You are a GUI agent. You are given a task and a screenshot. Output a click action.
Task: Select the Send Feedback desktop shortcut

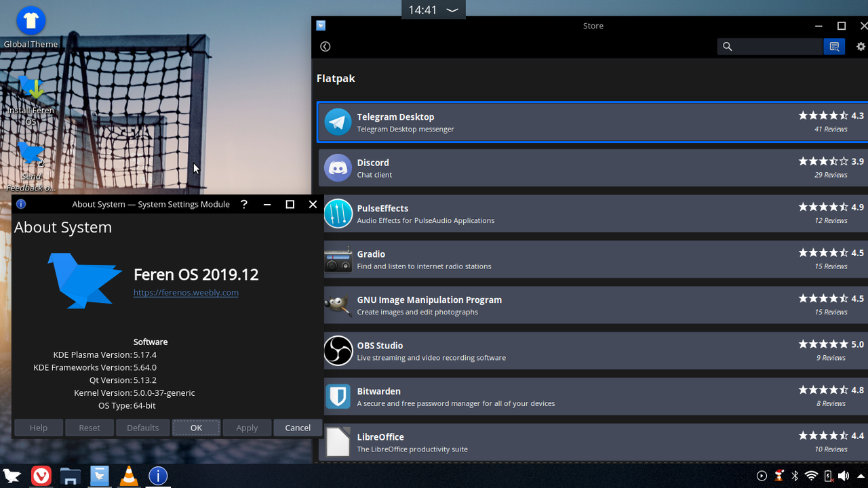pyautogui.click(x=31, y=166)
